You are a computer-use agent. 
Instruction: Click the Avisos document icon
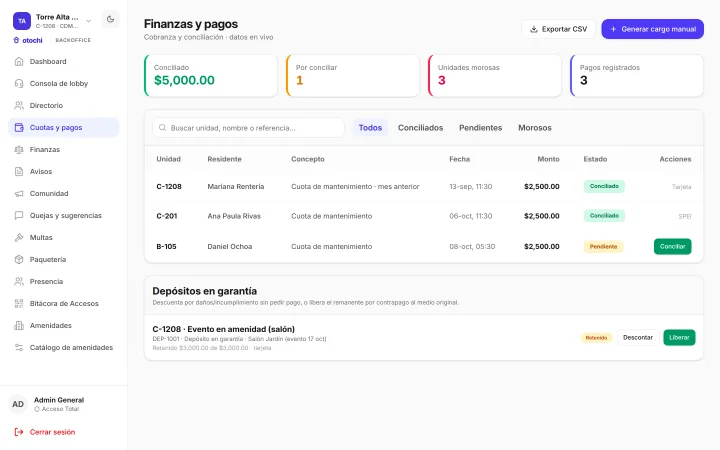point(19,172)
